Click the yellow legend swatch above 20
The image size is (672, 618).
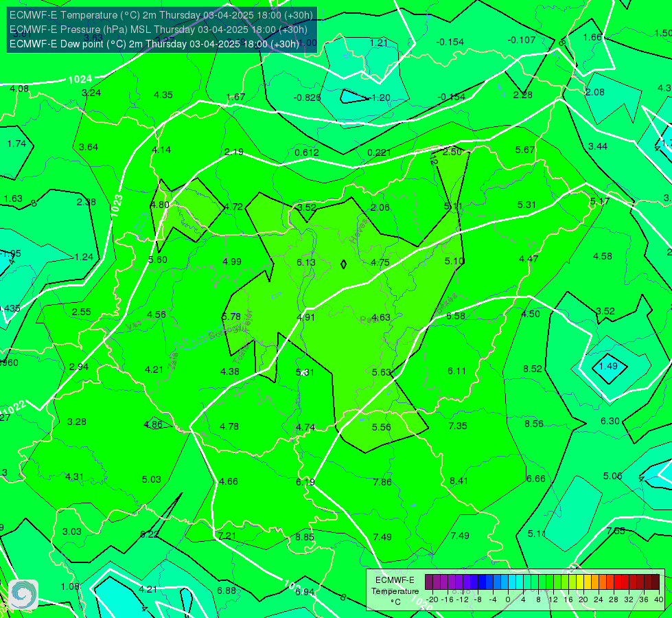coord(580,582)
